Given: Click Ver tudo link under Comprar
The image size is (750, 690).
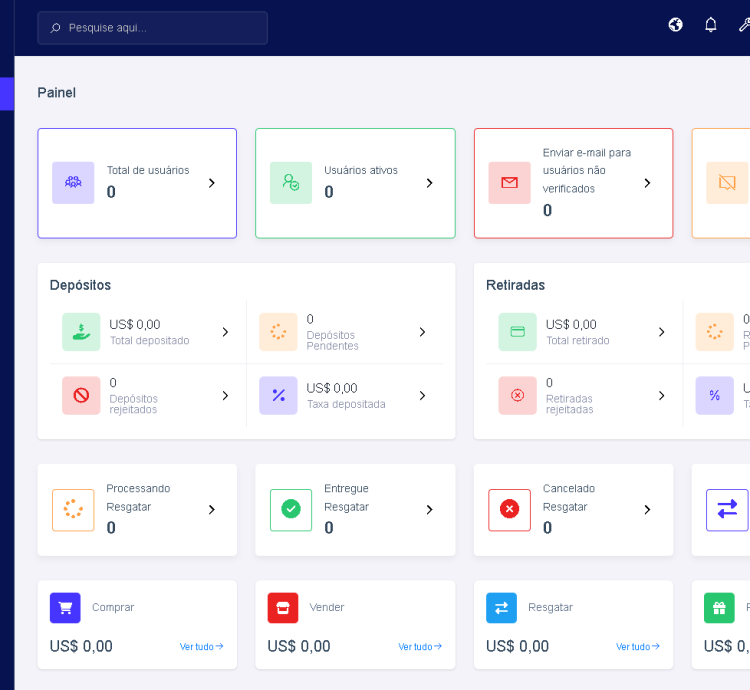Looking at the screenshot, I should [201, 647].
